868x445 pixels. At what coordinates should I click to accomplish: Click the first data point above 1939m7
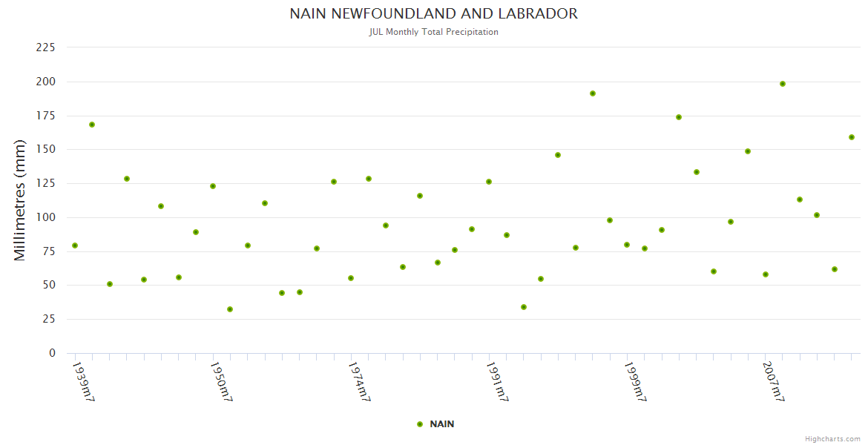(75, 245)
